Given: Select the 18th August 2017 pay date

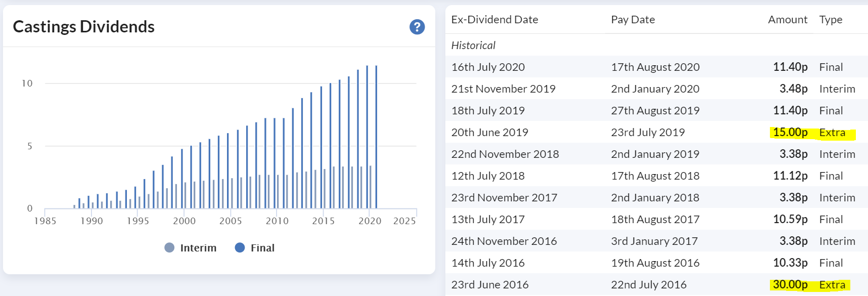Looking at the screenshot, I should [655, 220].
